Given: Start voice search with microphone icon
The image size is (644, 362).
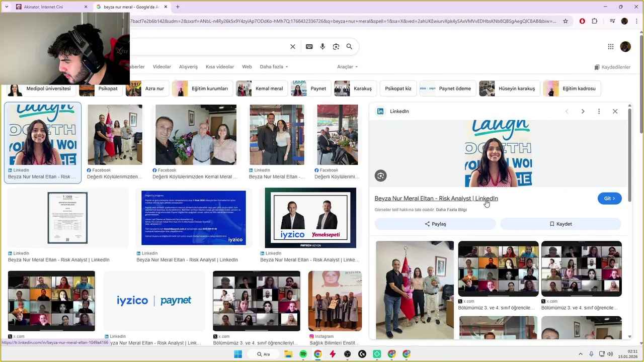Looking at the screenshot, I should 323,47.
